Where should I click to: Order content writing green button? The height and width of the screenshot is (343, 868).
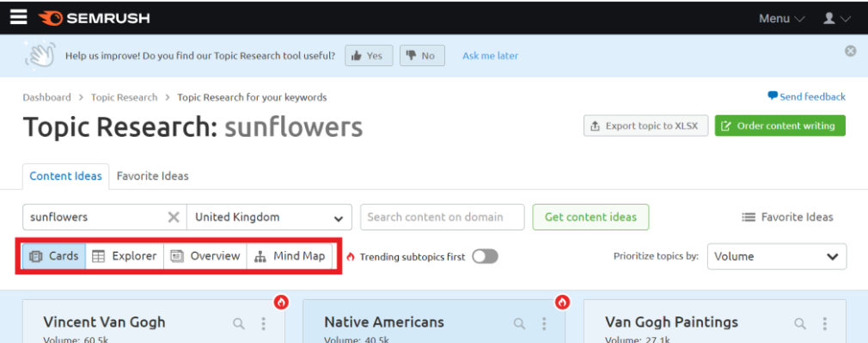(x=780, y=126)
